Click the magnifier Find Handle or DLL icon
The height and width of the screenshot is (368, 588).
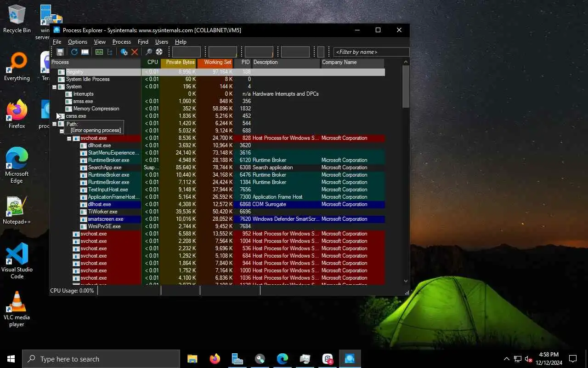(148, 52)
